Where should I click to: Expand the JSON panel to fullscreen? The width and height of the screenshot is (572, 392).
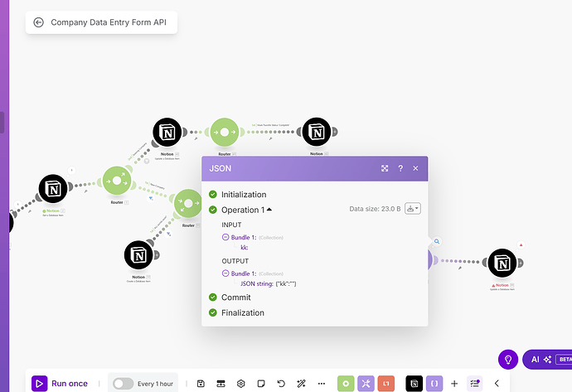[x=385, y=168]
